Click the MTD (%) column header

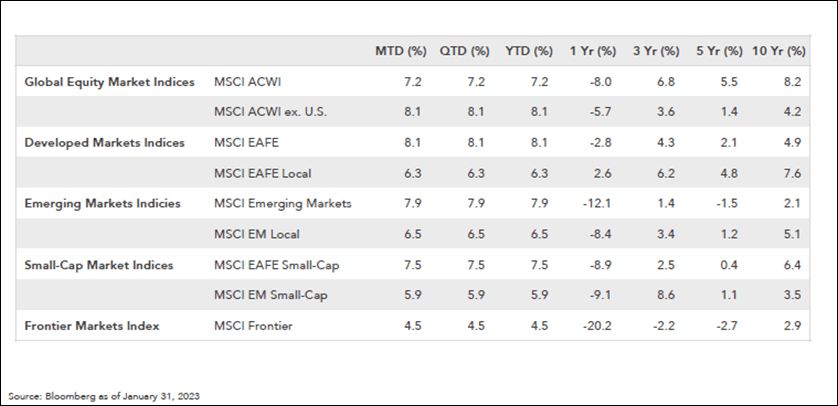(x=400, y=51)
